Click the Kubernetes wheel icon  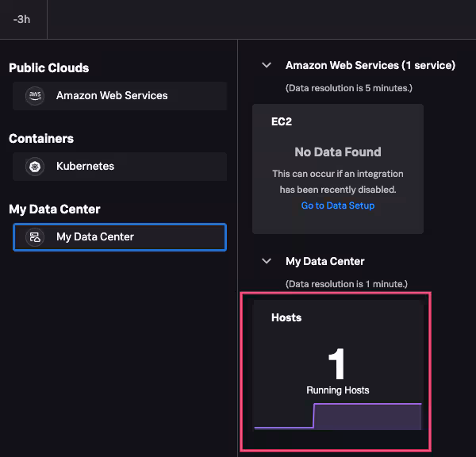[35, 167]
